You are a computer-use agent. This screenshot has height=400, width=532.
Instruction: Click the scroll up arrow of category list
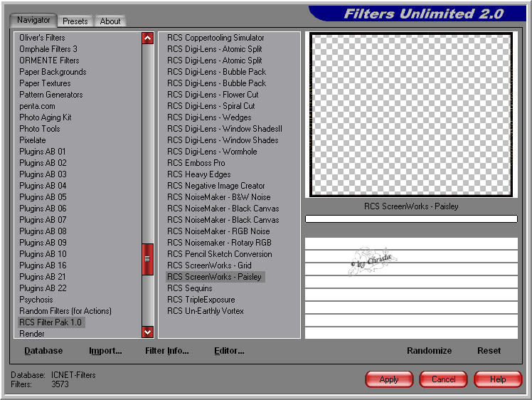point(148,38)
